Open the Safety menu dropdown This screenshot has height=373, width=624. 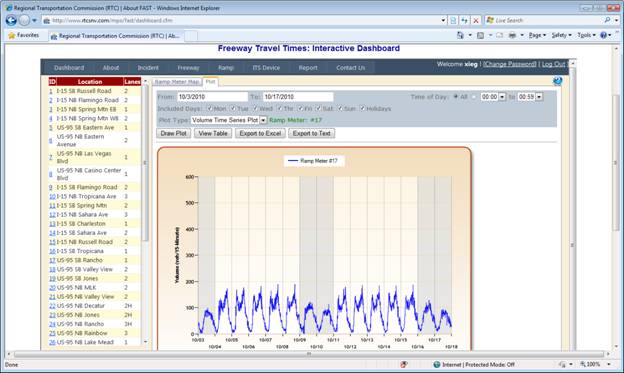point(561,35)
